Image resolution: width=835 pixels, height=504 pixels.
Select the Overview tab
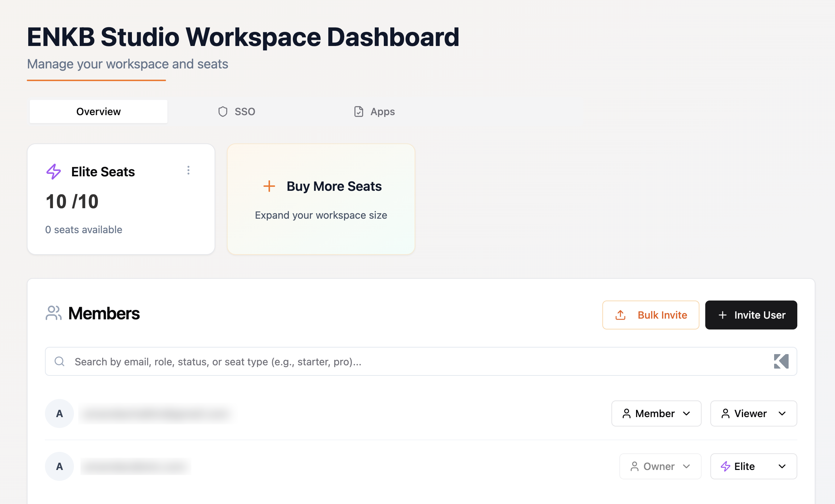click(99, 112)
